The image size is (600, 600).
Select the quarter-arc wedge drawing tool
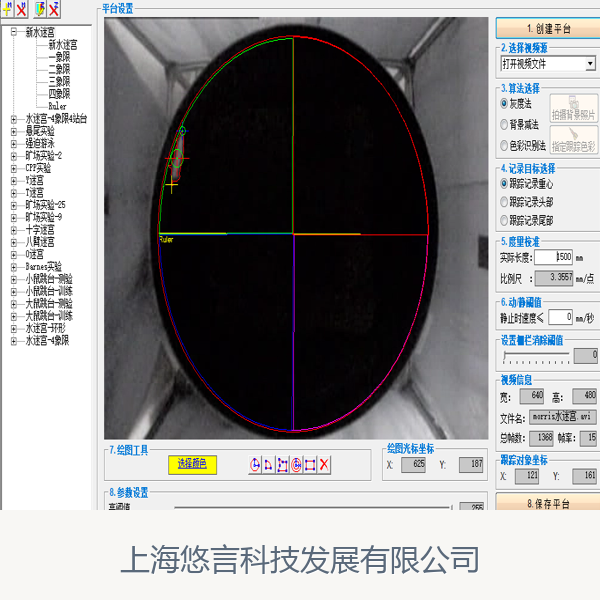(269, 465)
